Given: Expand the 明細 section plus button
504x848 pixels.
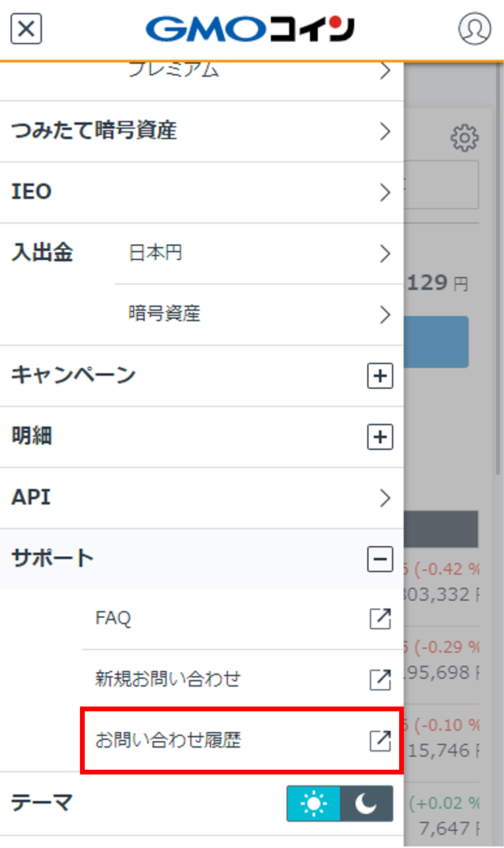Looking at the screenshot, I should point(380,436).
